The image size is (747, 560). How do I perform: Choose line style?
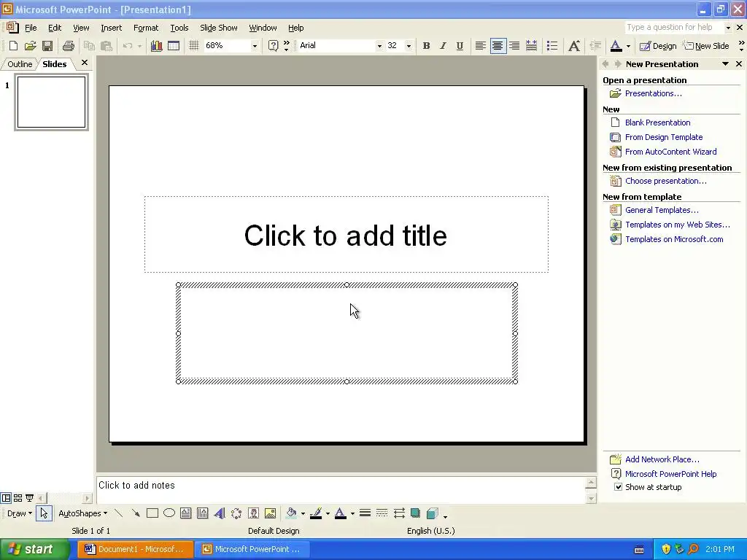pyautogui.click(x=365, y=513)
